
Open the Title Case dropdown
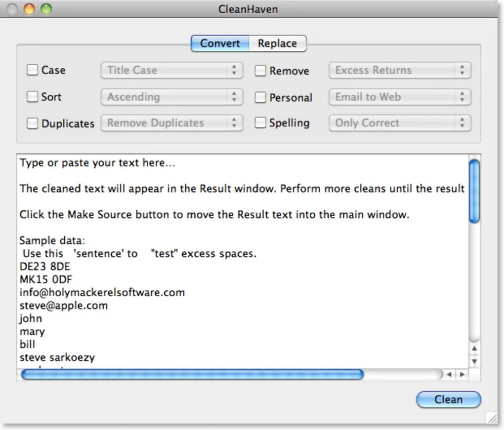coord(172,70)
